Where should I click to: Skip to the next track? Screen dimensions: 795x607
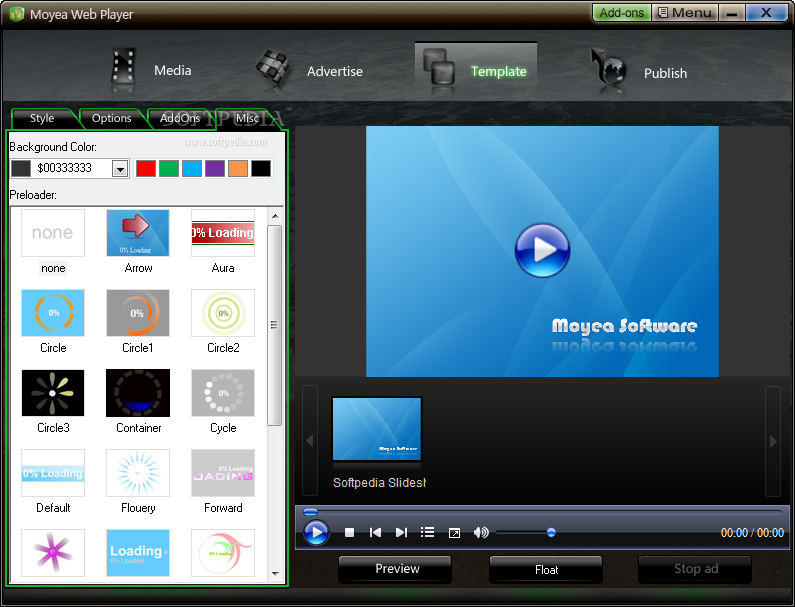(401, 532)
